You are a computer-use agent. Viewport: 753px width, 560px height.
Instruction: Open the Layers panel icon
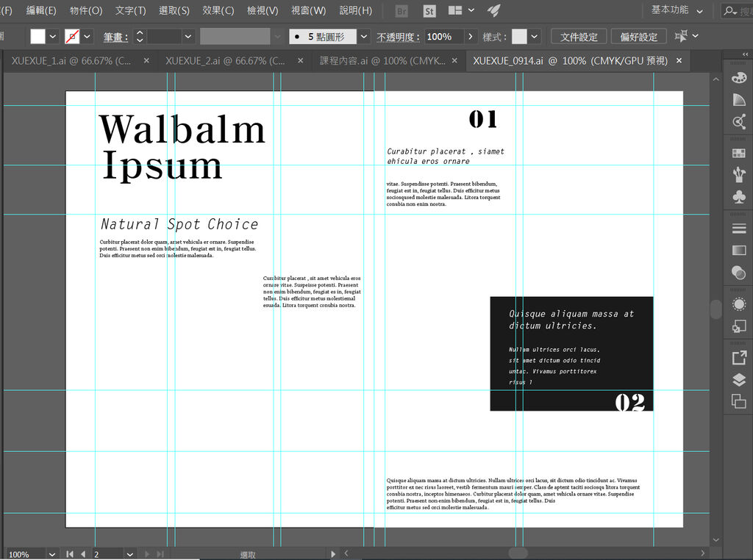739,379
